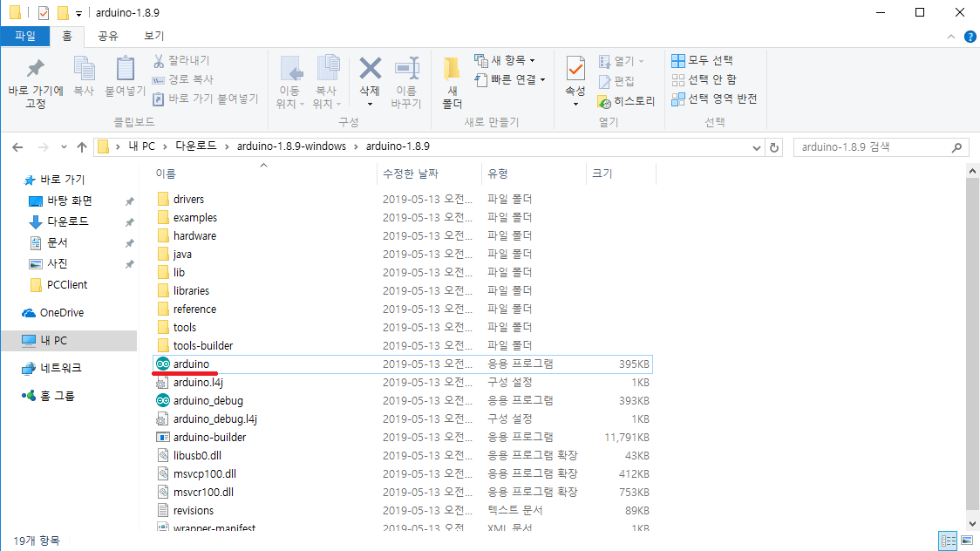Open 히스토리 file history
Viewport: 980px width, 551px height.
coord(626,101)
